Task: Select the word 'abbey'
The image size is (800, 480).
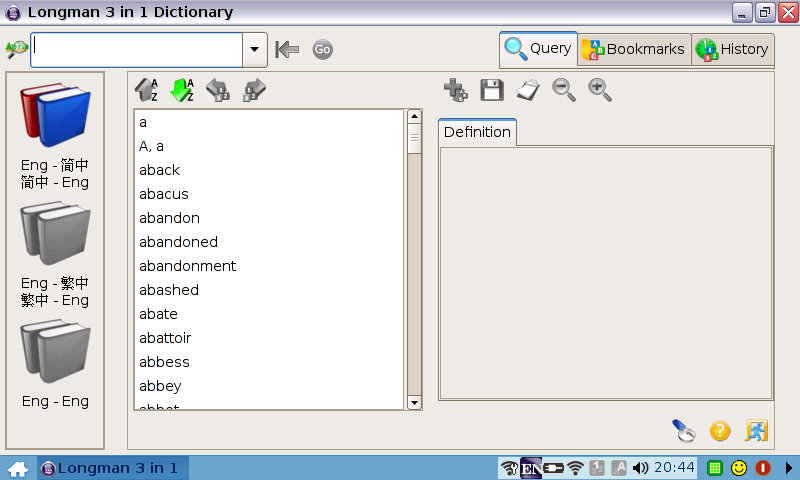Action: (x=269, y=386)
